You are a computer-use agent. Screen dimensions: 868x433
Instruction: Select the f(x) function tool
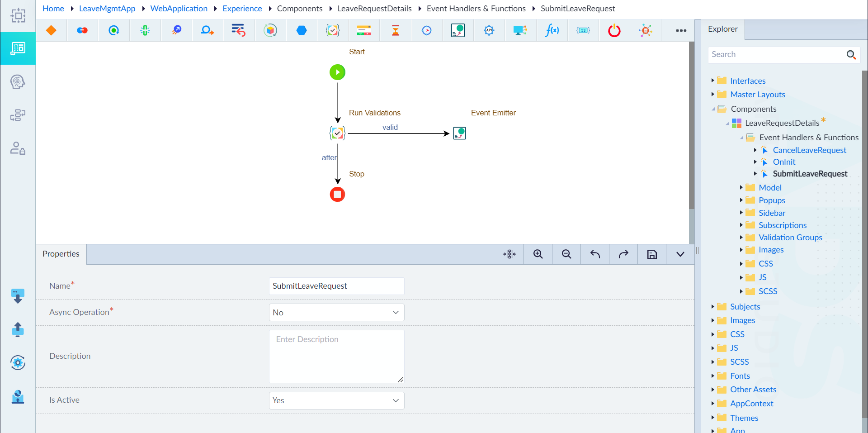552,30
